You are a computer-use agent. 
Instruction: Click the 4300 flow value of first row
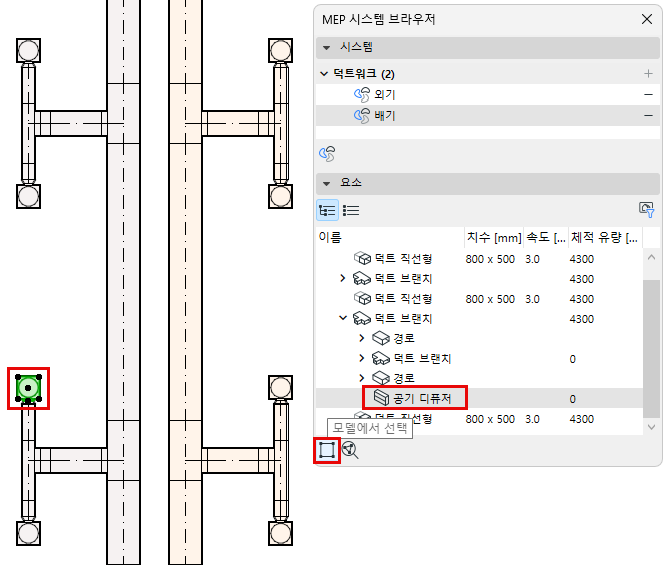(581, 259)
